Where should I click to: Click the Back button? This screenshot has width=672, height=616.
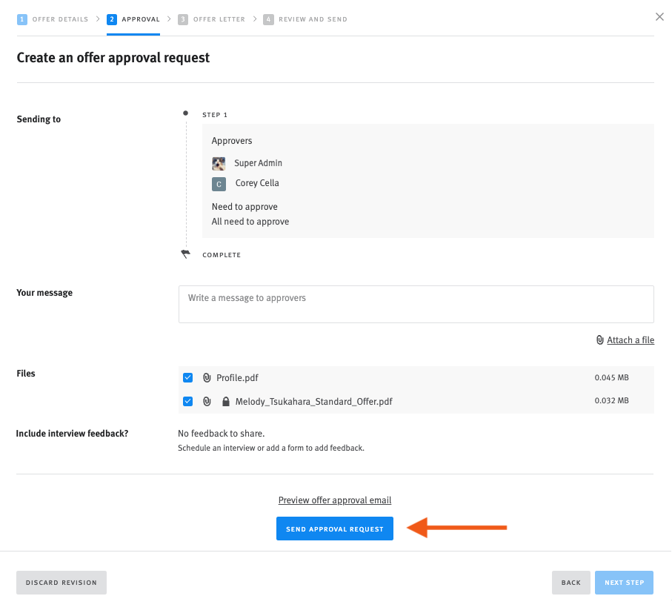point(570,583)
